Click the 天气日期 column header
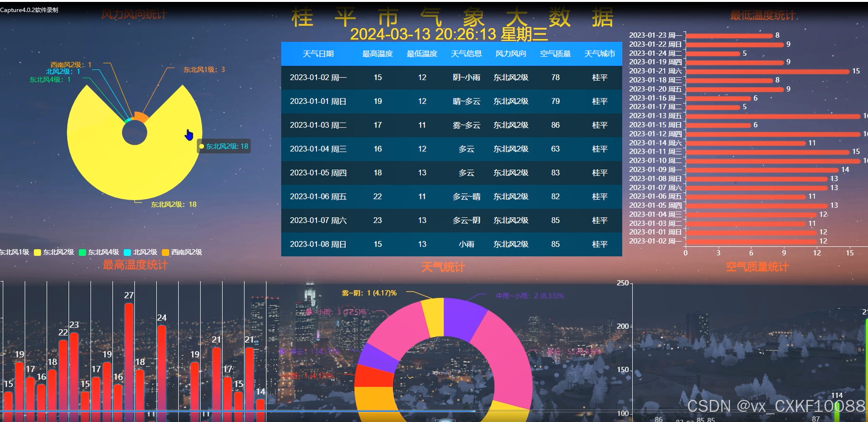The image size is (868, 422). [318, 54]
